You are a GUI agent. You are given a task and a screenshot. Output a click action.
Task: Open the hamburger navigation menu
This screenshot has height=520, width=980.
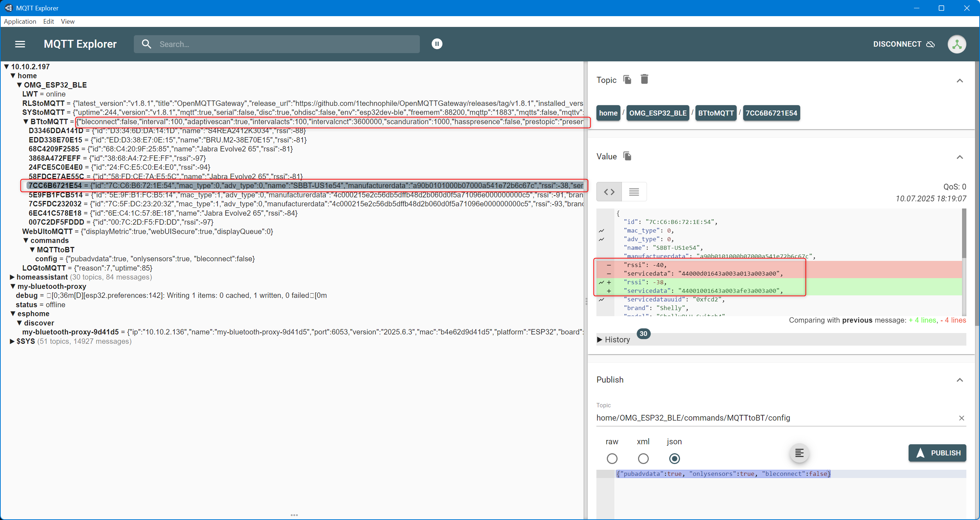point(20,44)
